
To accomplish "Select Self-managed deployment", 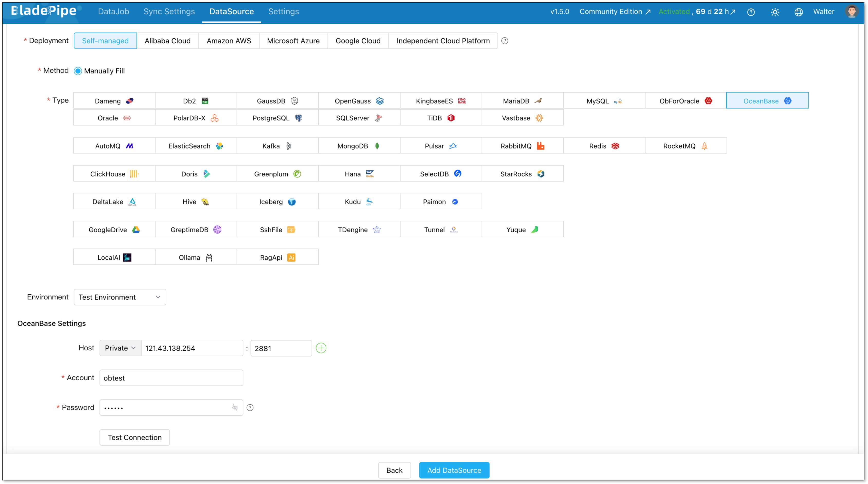I will (105, 41).
